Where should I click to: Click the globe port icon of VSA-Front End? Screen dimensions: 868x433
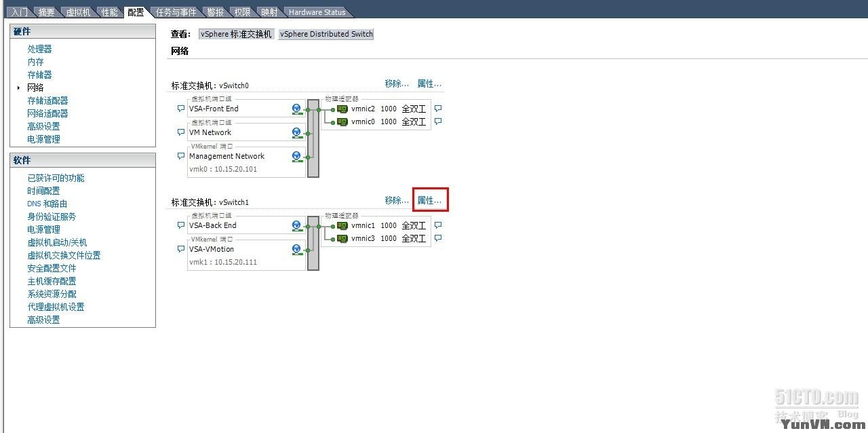(x=296, y=109)
